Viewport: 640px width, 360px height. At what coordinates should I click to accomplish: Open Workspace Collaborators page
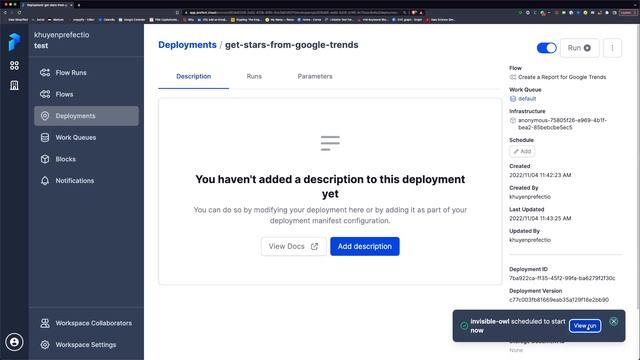click(86, 323)
